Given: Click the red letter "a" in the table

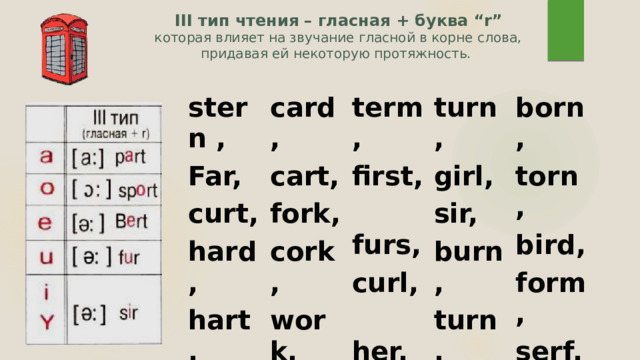Looking at the screenshot, I should click(46, 156).
